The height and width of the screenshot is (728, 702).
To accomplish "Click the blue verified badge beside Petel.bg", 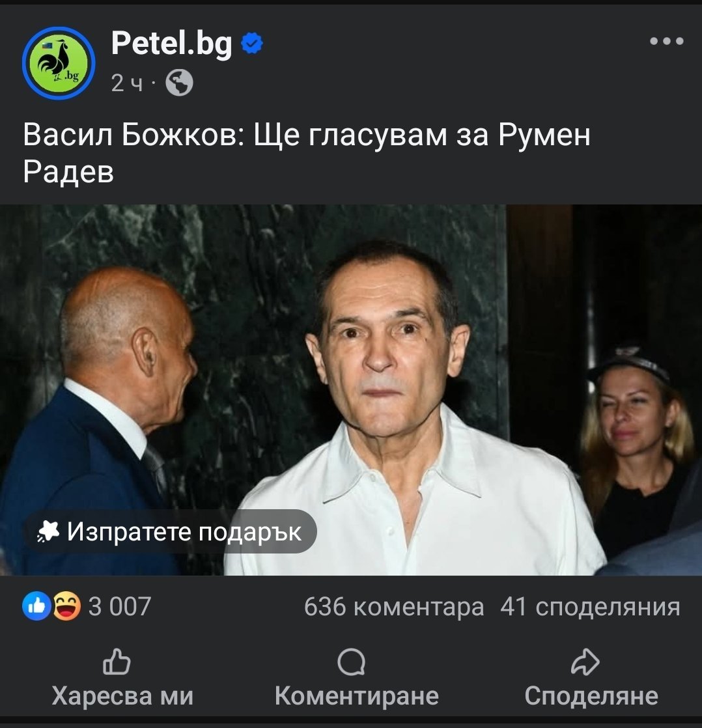I will 252,43.
